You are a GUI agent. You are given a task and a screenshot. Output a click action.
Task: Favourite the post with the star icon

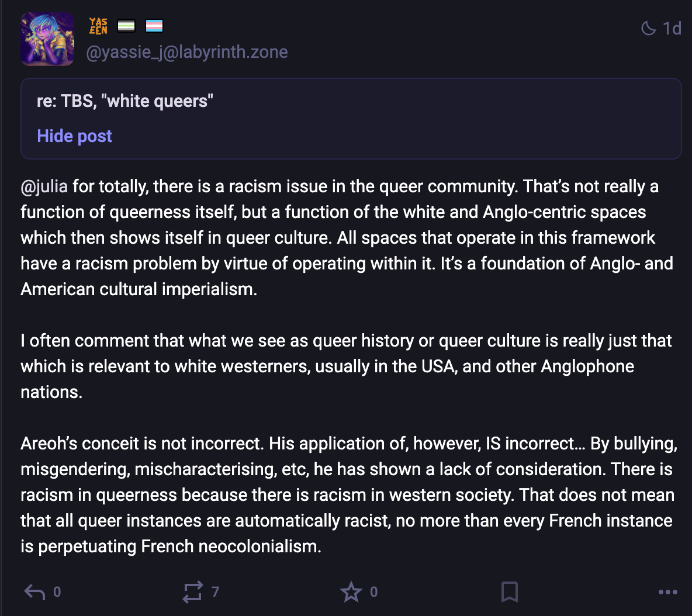[x=351, y=592]
